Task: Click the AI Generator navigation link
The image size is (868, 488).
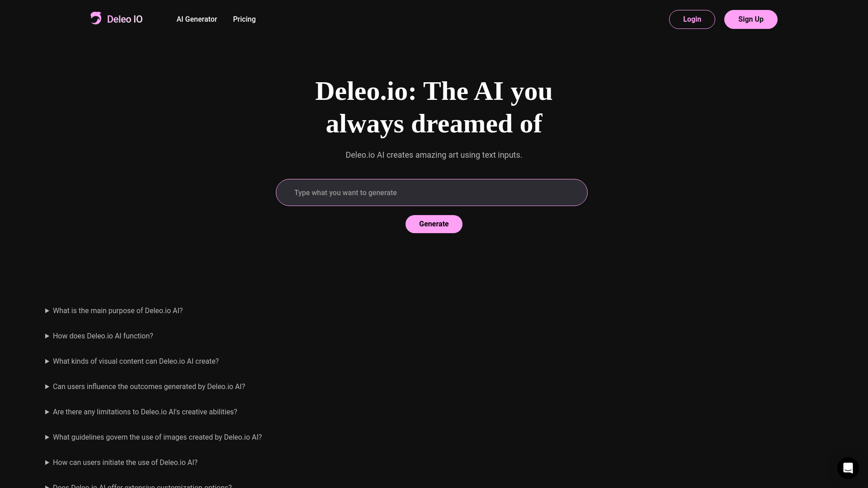Action: (x=197, y=19)
